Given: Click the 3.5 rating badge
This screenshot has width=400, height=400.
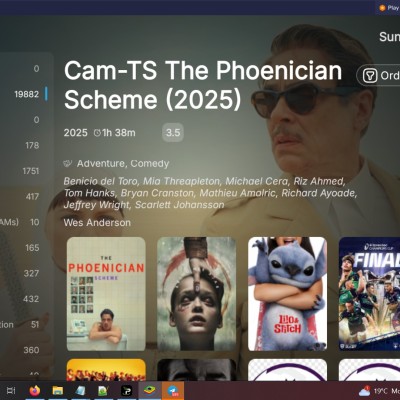Looking at the screenshot, I should (173, 133).
